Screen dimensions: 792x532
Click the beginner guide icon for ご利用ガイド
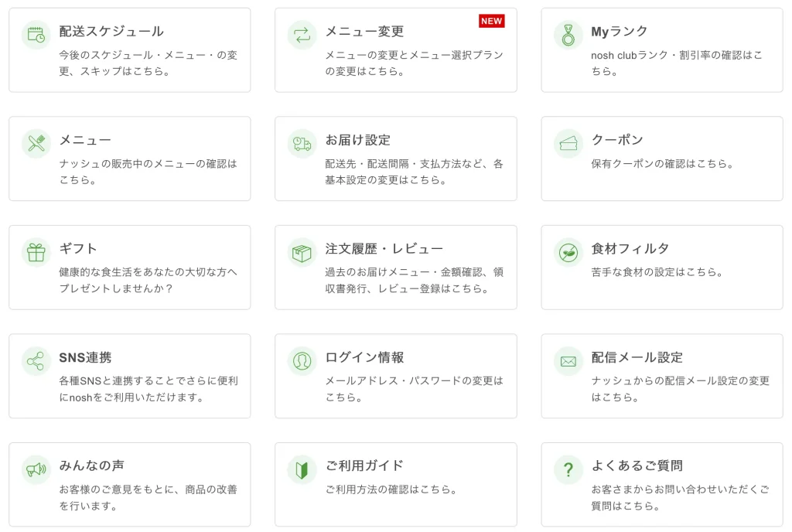(302, 469)
